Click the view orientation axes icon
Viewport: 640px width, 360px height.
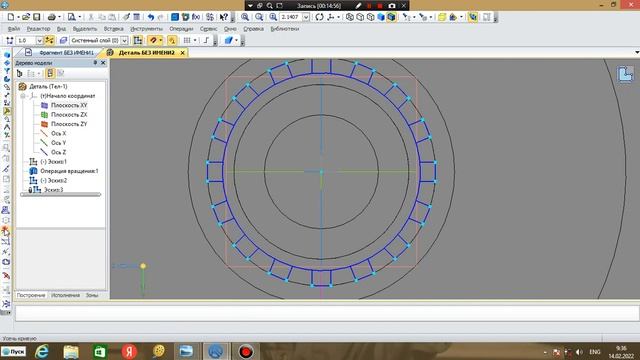(x=331, y=17)
